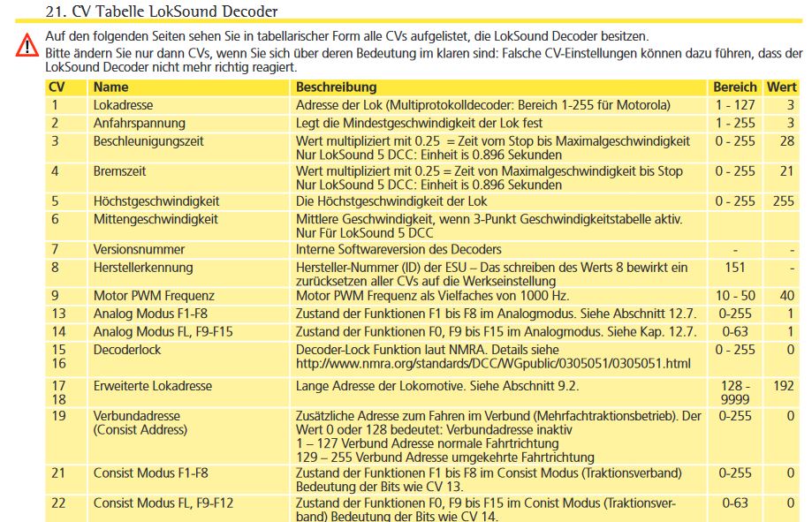Click the 'Bereich' column header
The image size is (812, 522).
click(735, 87)
